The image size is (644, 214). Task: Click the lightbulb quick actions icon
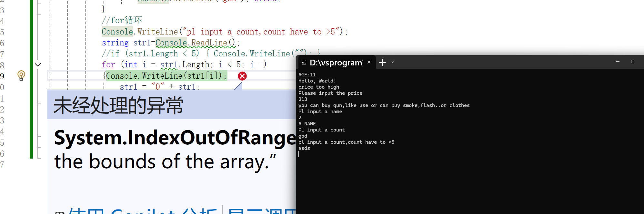21,75
